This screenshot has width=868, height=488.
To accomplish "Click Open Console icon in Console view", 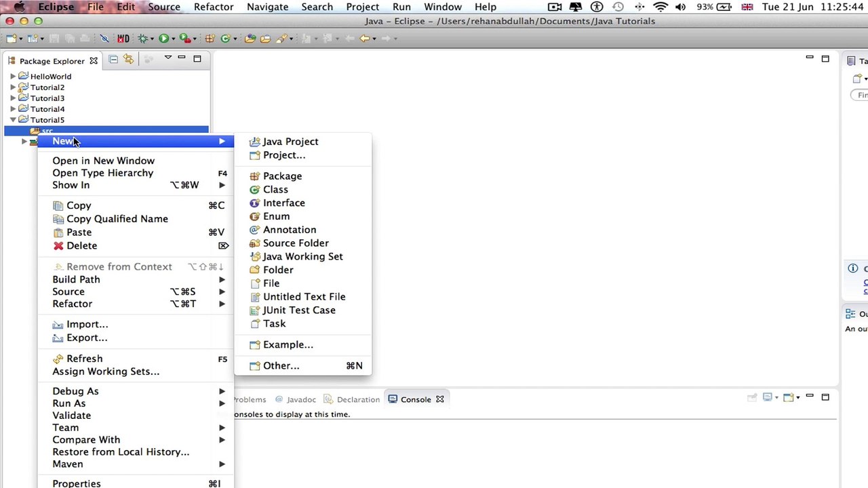I will pyautogui.click(x=789, y=397).
